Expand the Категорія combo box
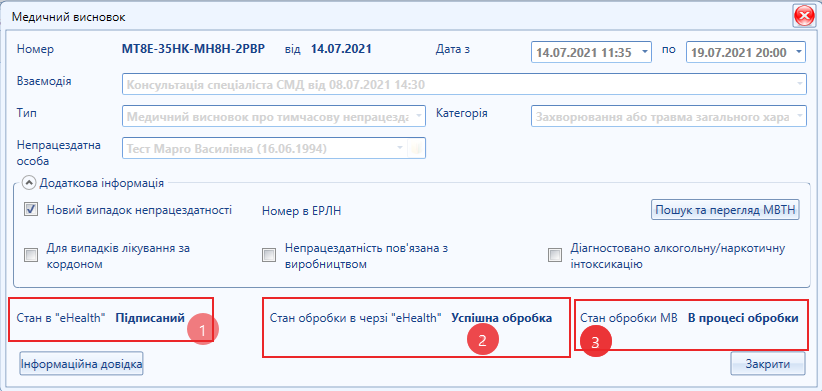The image size is (822, 391). pos(799,116)
